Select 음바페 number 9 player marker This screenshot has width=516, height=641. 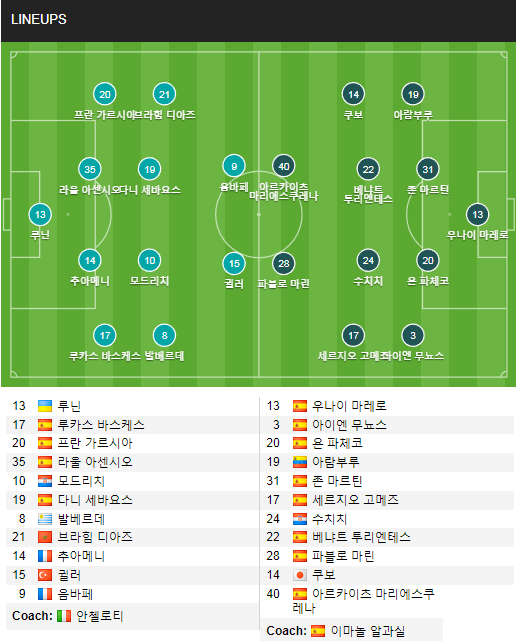[x=234, y=166]
